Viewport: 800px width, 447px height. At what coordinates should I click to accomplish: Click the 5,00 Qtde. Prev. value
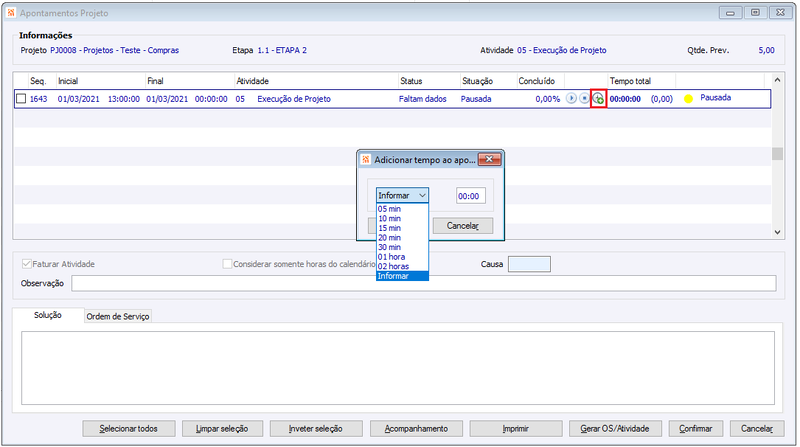pyautogui.click(x=766, y=50)
